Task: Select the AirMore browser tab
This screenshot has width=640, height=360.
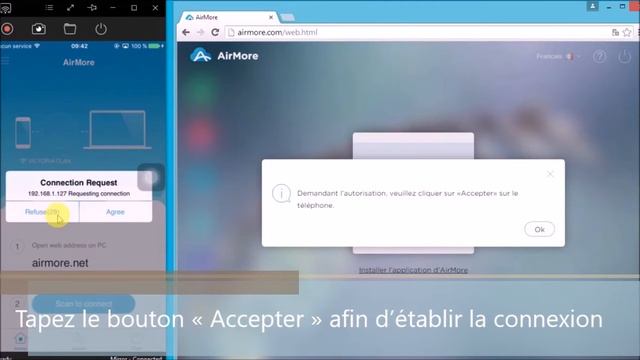Action: click(x=229, y=17)
